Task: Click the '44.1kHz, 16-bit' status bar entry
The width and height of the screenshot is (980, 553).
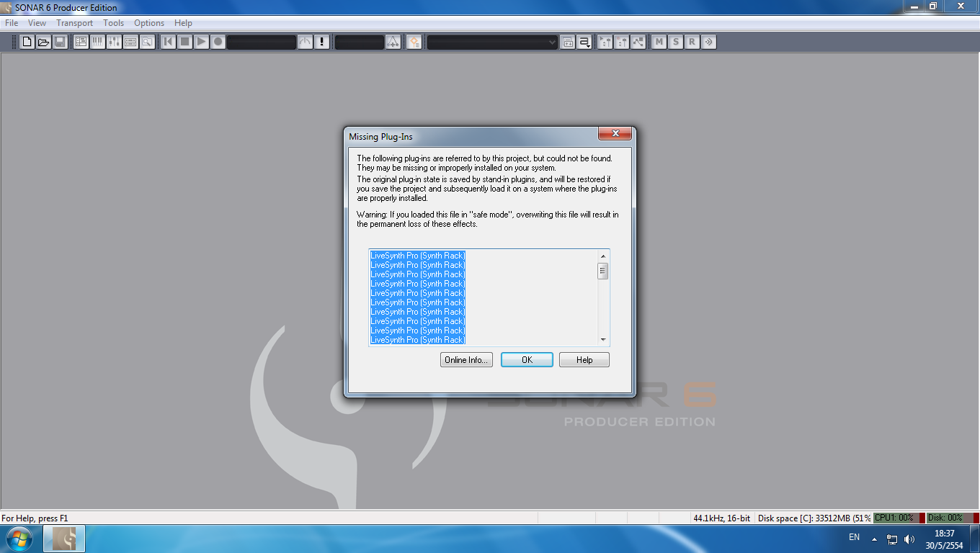Action: [x=721, y=518]
